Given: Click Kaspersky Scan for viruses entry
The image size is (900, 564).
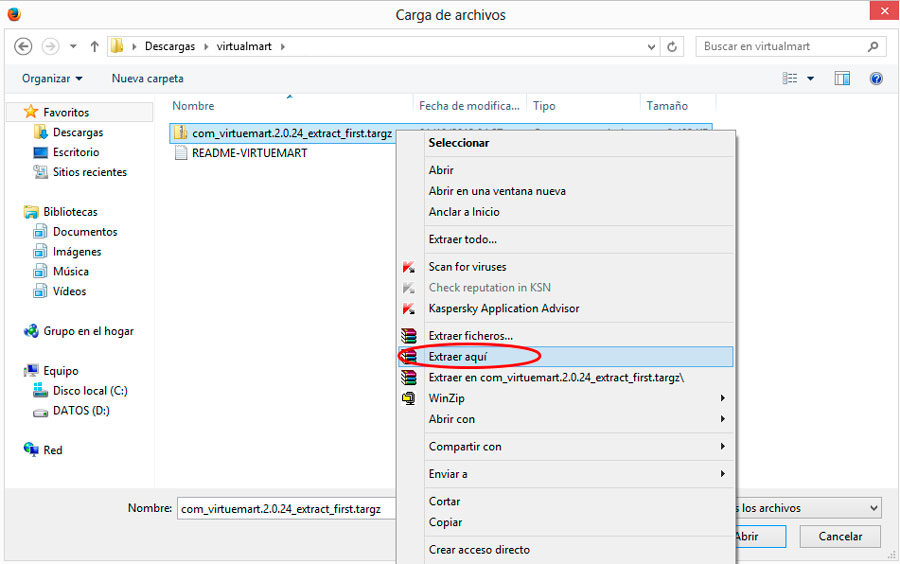Looking at the screenshot, I should pyautogui.click(x=467, y=267).
